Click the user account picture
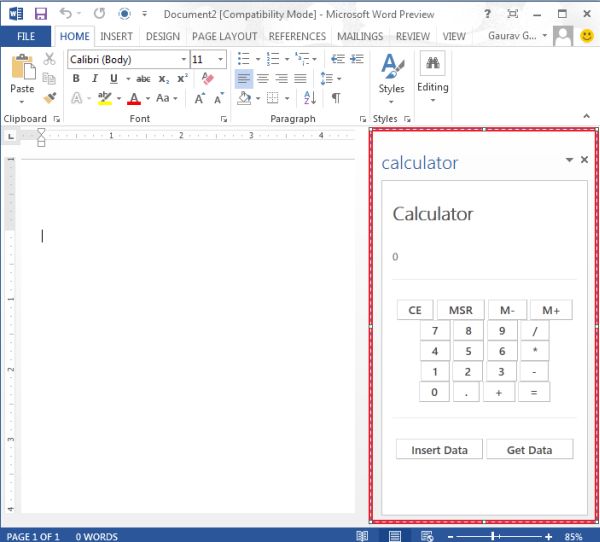The image size is (600, 542). pos(563,36)
